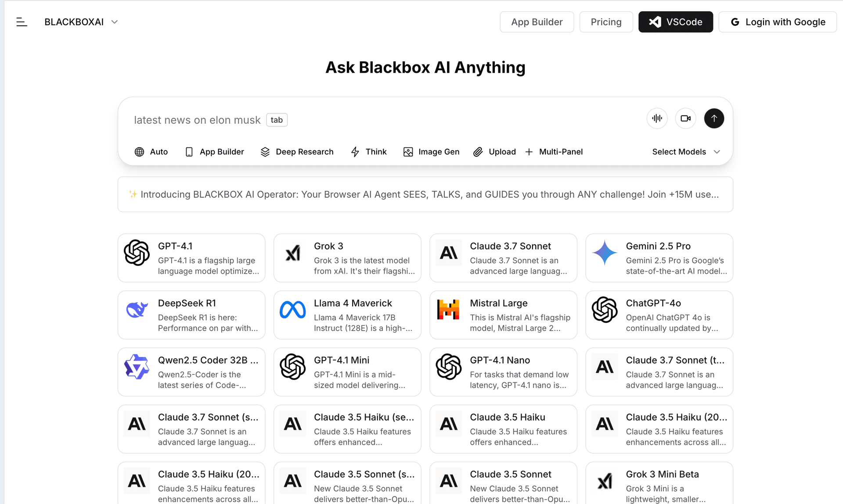Click the VSCode button

[x=675, y=22]
